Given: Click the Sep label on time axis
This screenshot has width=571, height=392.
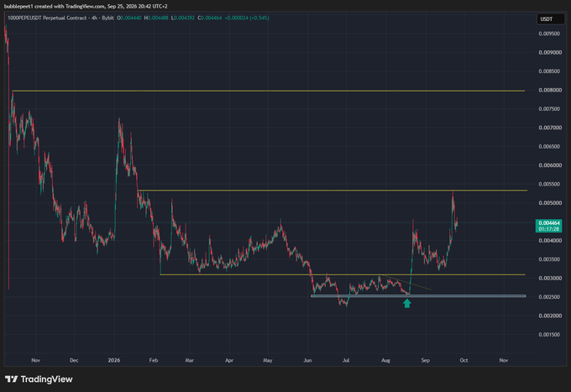Looking at the screenshot, I should tap(426, 360).
